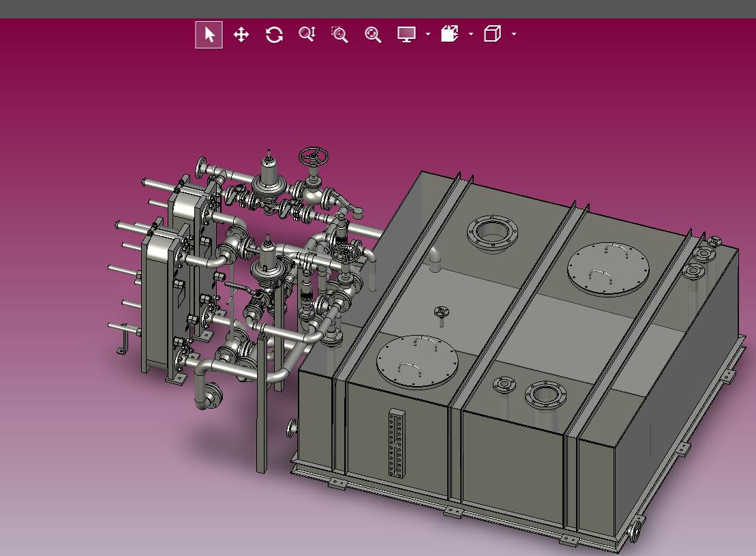The width and height of the screenshot is (756, 556).
Task: Choose the Pan tool with four arrows
Action: point(241,35)
